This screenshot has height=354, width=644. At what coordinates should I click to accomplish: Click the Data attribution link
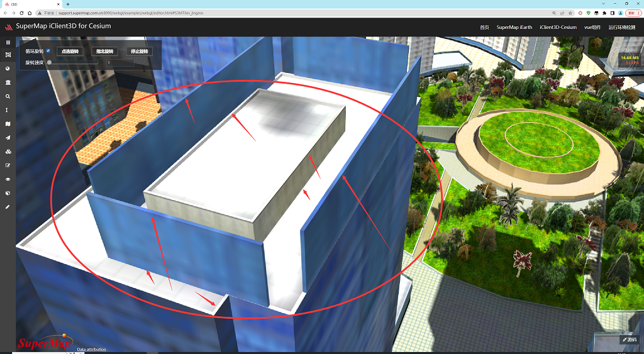[91, 350]
